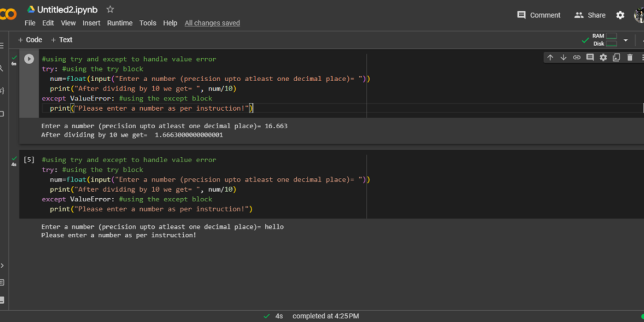
Task: Click the second cell's try line
Action: point(92,170)
